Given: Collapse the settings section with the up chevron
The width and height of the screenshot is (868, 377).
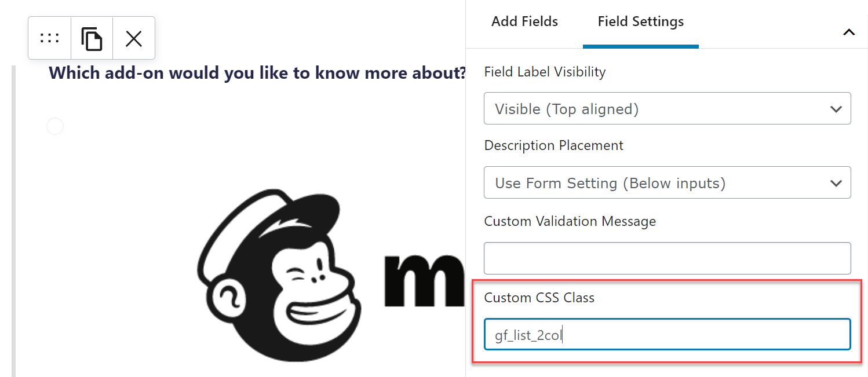Looking at the screenshot, I should pos(849,32).
